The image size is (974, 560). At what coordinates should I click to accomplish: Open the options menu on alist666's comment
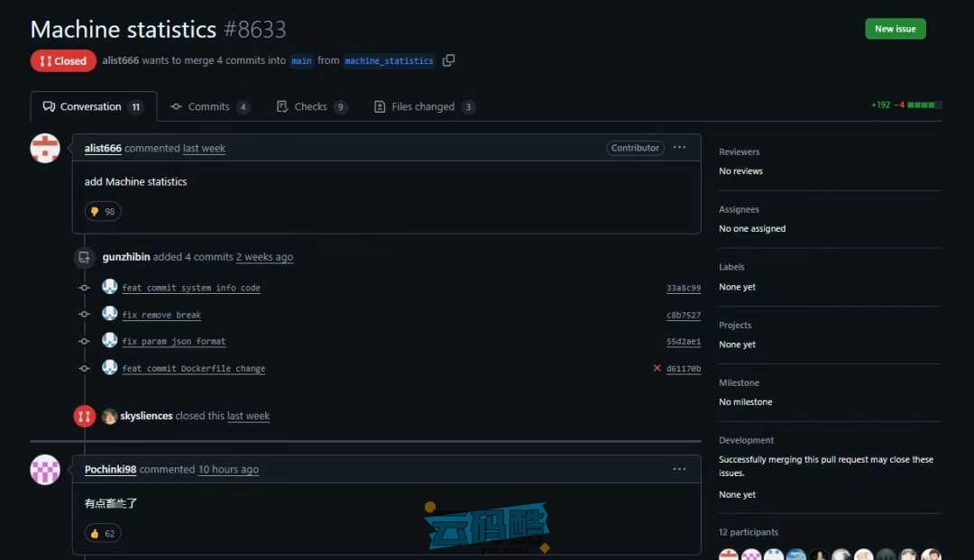tap(679, 148)
